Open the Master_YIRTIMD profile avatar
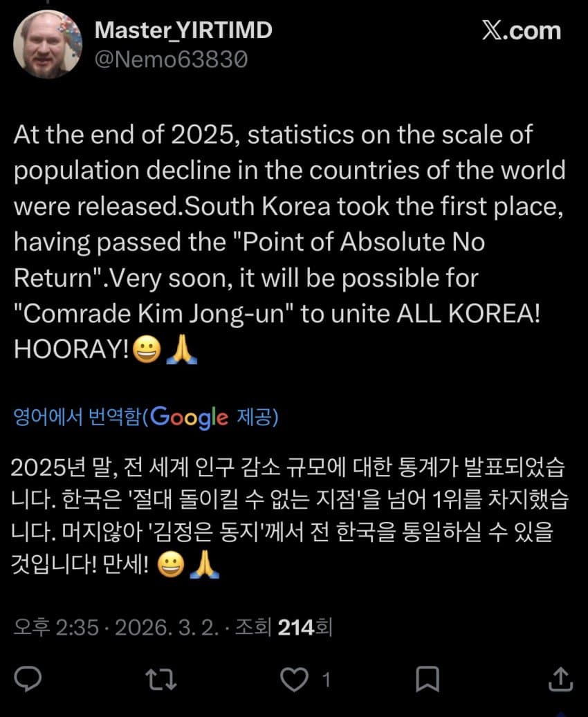The width and height of the screenshot is (588, 717). (x=48, y=44)
